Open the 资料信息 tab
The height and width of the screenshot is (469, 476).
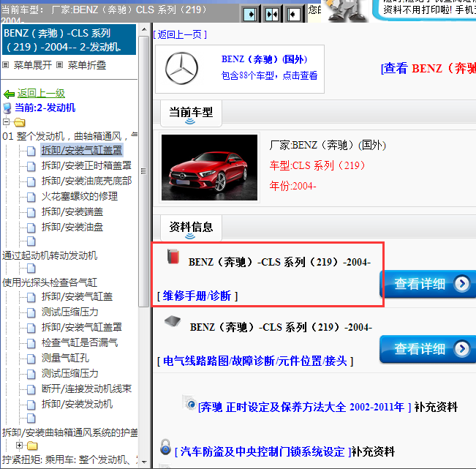coord(191,228)
